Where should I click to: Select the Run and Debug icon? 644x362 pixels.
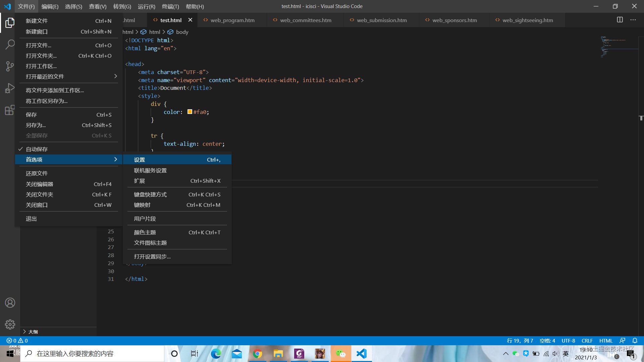click(10, 88)
